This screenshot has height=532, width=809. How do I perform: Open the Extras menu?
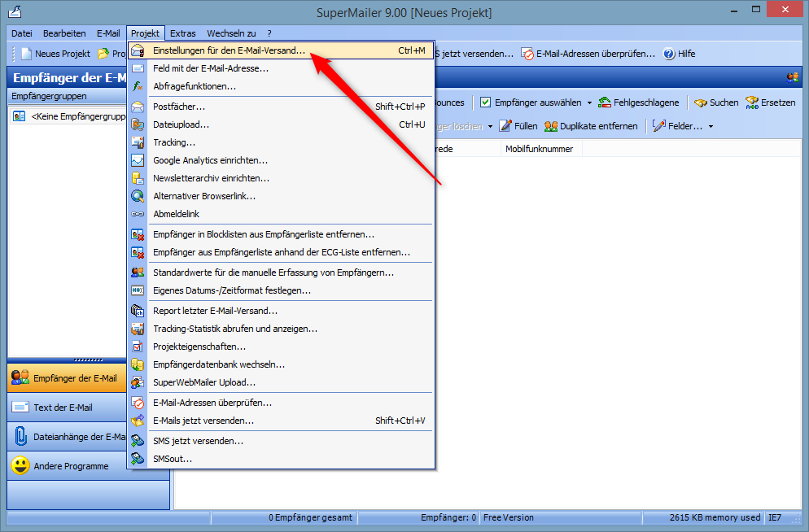[x=183, y=33]
